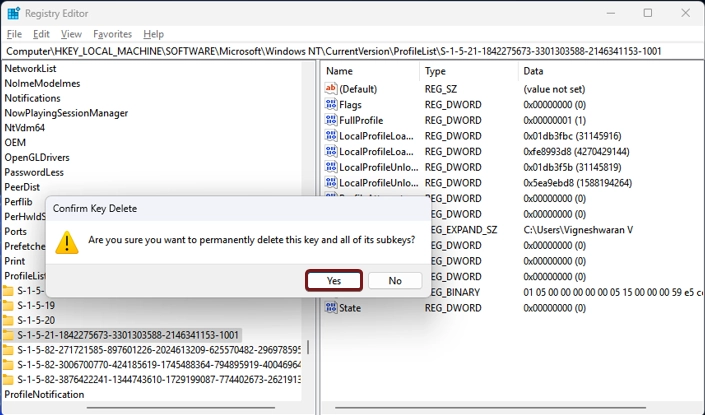The width and height of the screenshot is (705, 415).
Task: Select S-1-5-82-3006700770 key label
Action: coord(159,365)
